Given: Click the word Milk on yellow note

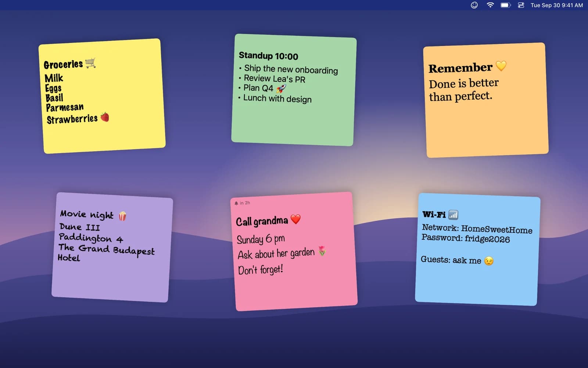Looking at the screenshot, I should click(54, 78).
